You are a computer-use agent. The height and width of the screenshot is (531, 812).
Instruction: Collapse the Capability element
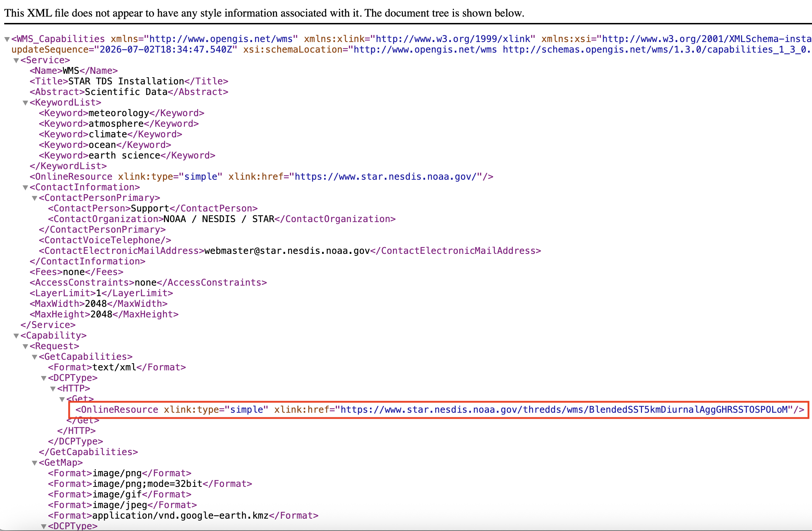tap(16, 336)
